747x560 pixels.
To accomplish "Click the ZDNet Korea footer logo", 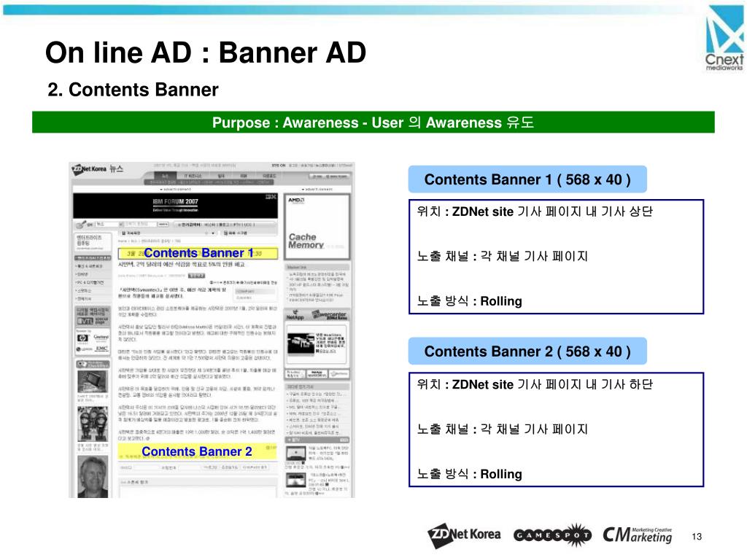I will 464,535.
